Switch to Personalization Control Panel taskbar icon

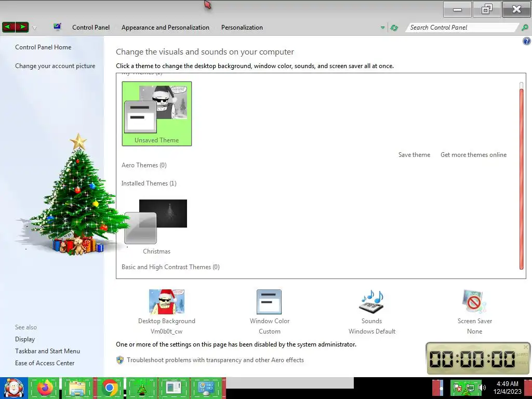point(206,388)
